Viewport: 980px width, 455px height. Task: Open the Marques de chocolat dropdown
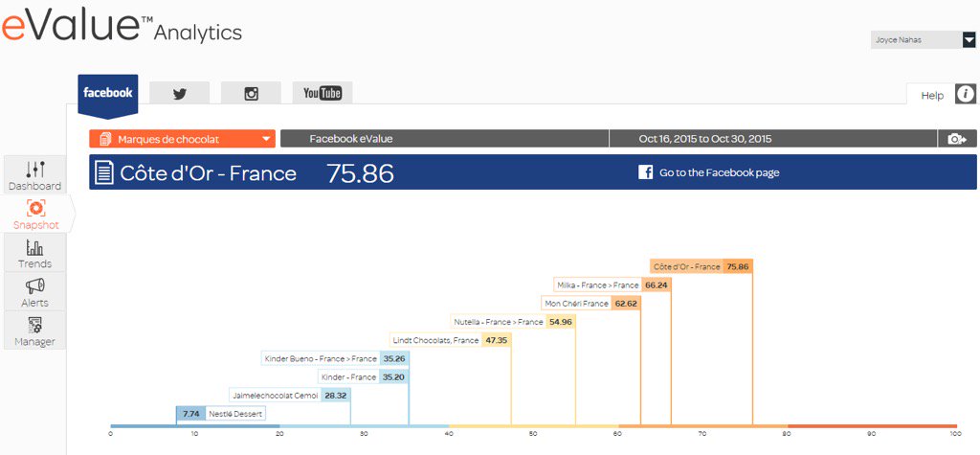182,139
